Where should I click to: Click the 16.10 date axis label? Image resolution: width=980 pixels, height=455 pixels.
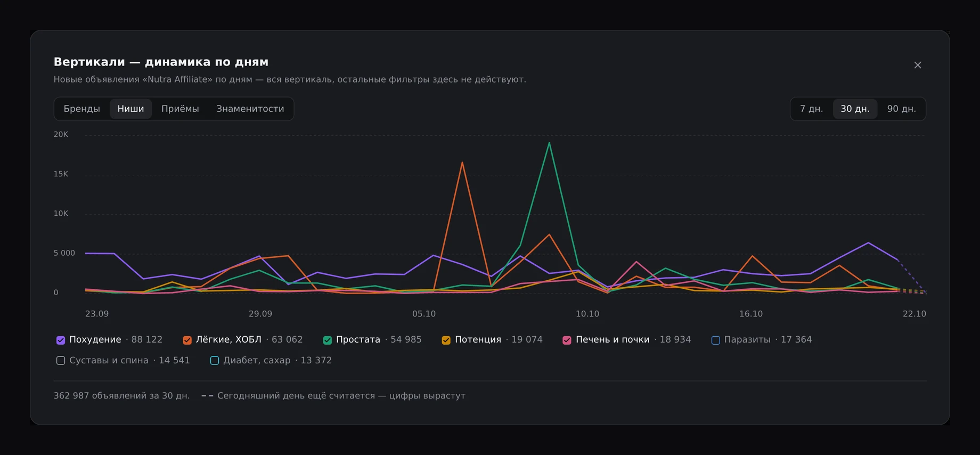[x=751, y=314]
